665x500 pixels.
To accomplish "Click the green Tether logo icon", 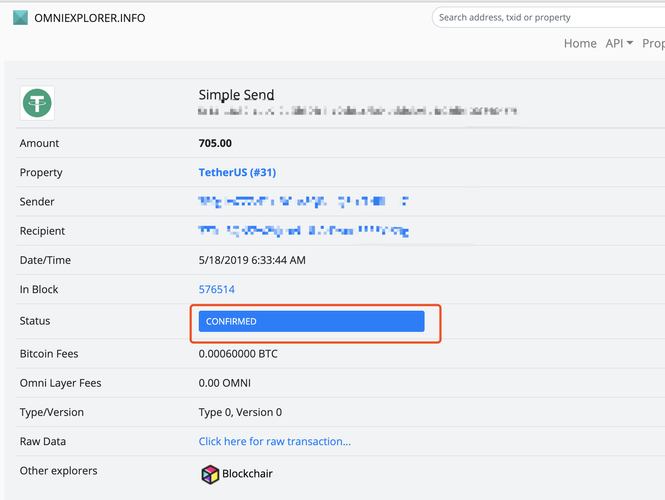I will coord(38,102).
